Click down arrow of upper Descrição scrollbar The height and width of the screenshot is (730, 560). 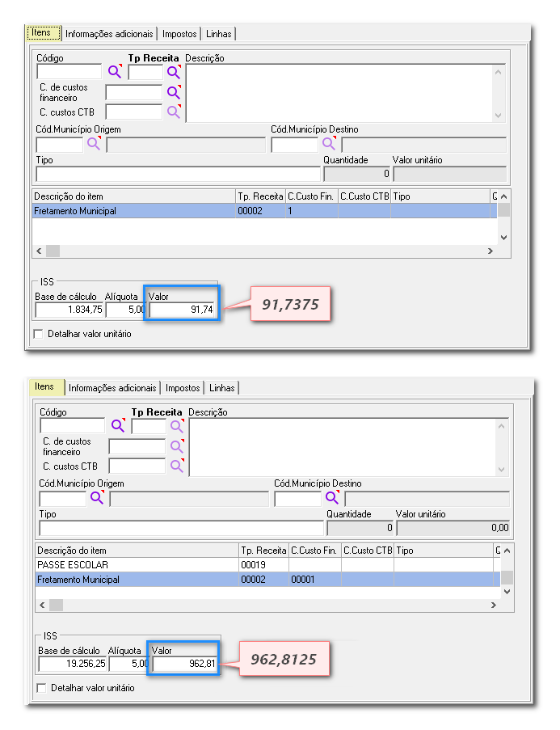coord(498,116)
